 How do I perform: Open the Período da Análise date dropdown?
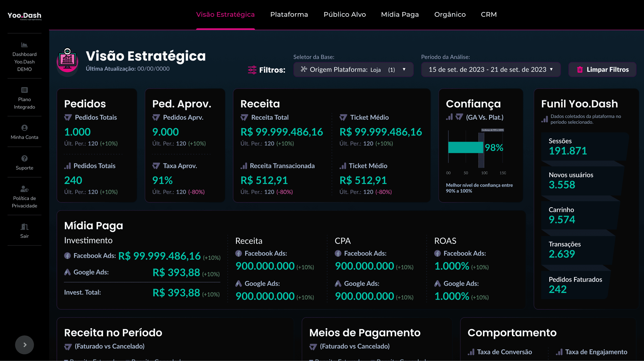491,69
